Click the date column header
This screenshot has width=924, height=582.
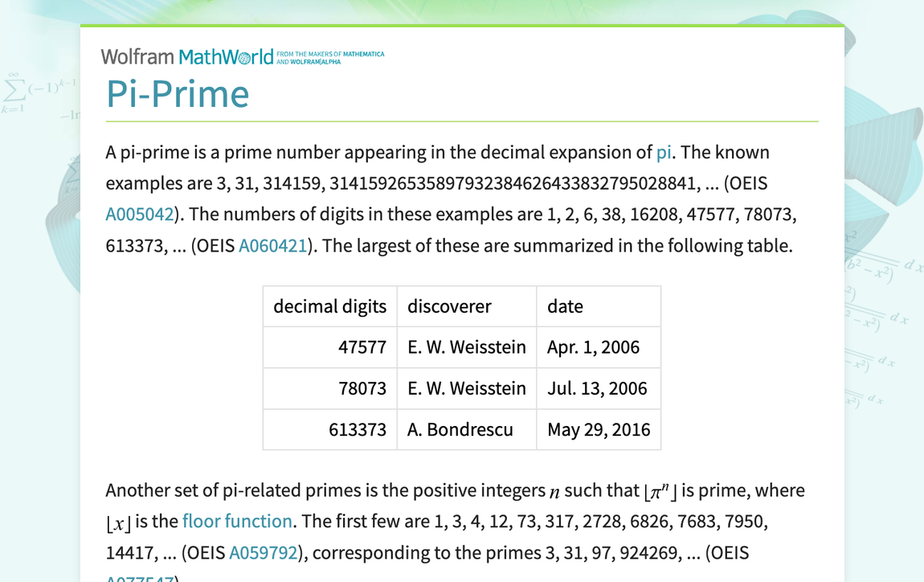coord(565,306)
